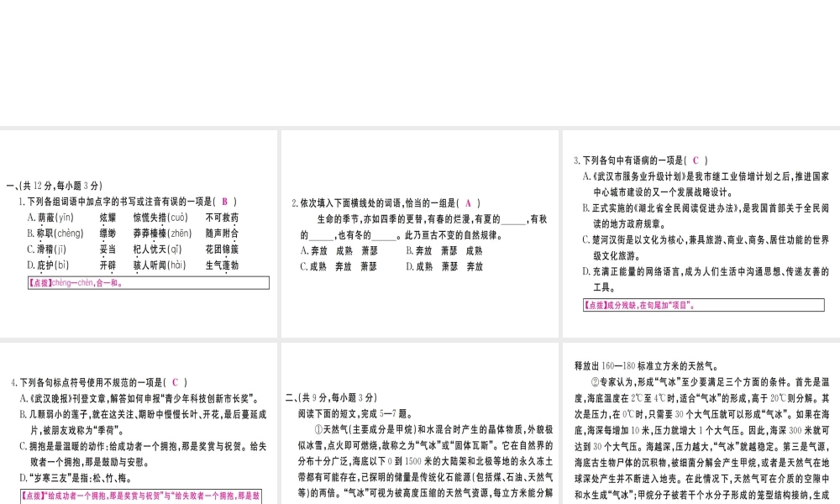The image size is (840, 504).
Task: Click the sentence '生命的季节,亦如四季的更替'
Action: click(423, 227)
